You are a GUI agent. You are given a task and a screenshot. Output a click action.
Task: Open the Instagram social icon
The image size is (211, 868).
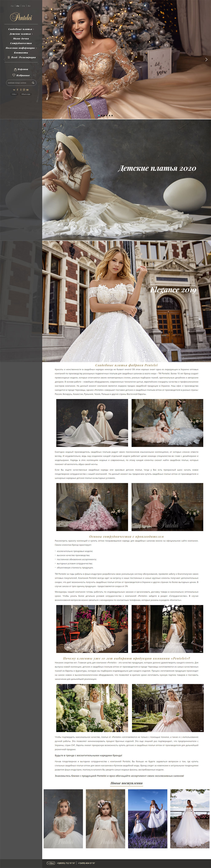point(24,90)
